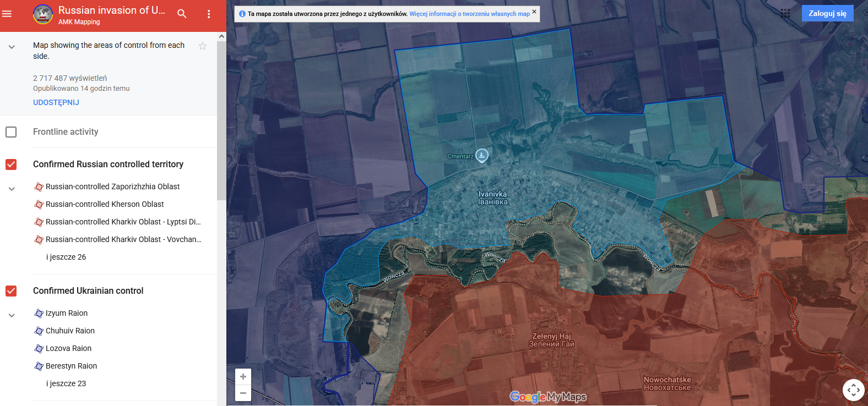This screenshot has width=868, height=406.
Task: Click the 2 717 487 wyświetleń view count
Action: tap(70, 78)
